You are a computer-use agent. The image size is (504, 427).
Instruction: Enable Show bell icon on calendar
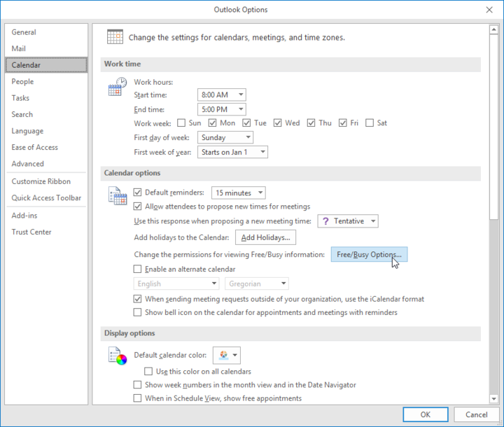click(138, 312)
